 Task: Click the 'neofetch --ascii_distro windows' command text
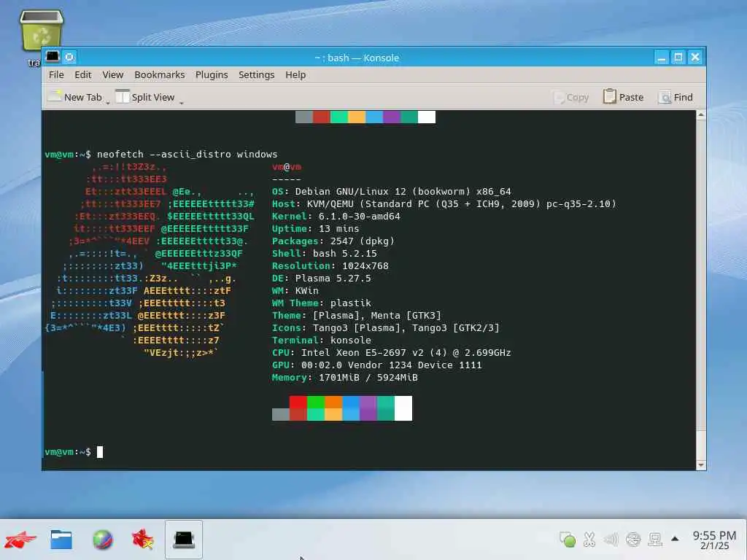point(187,155)
